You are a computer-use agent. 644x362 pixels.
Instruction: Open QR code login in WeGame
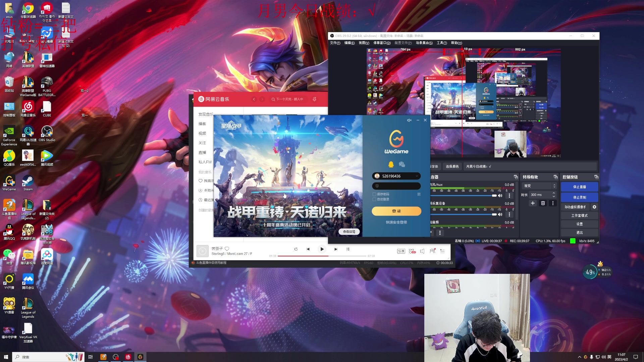pos(419,194)
